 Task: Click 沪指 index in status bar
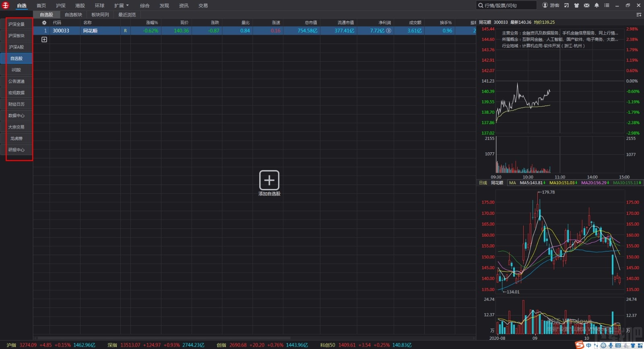(11, 345)
